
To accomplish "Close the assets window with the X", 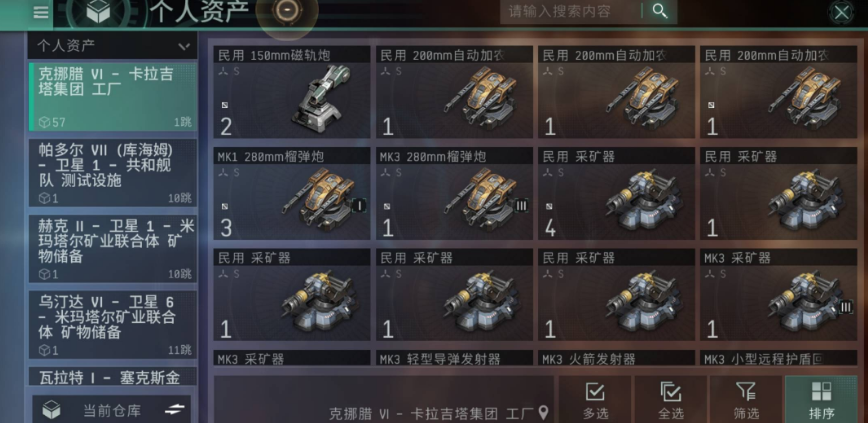I will pos(842,12).
